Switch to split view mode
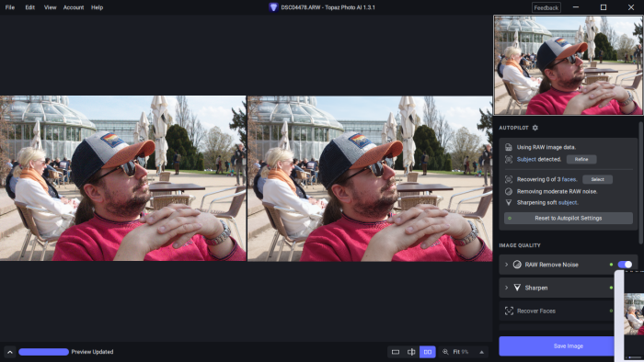The image size is (644, 362). (x=411, y=352)
